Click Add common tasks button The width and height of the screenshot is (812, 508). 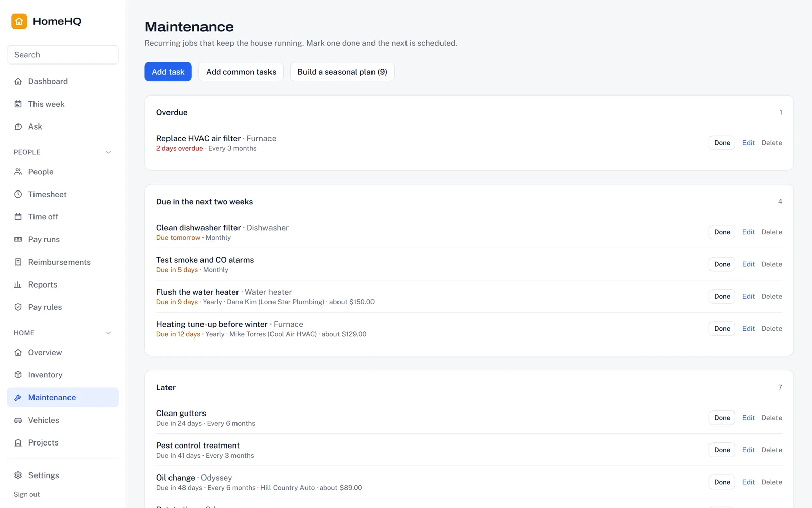point(241,72)
